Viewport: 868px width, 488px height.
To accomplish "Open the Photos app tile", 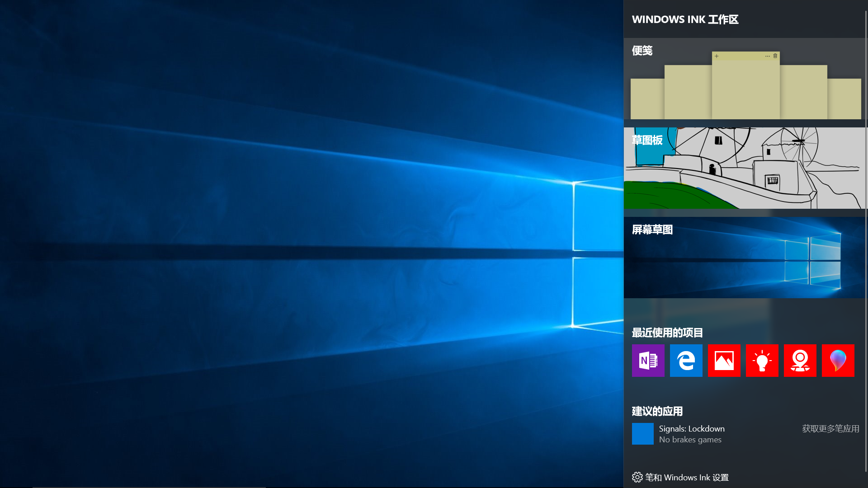I will (724, 361).
